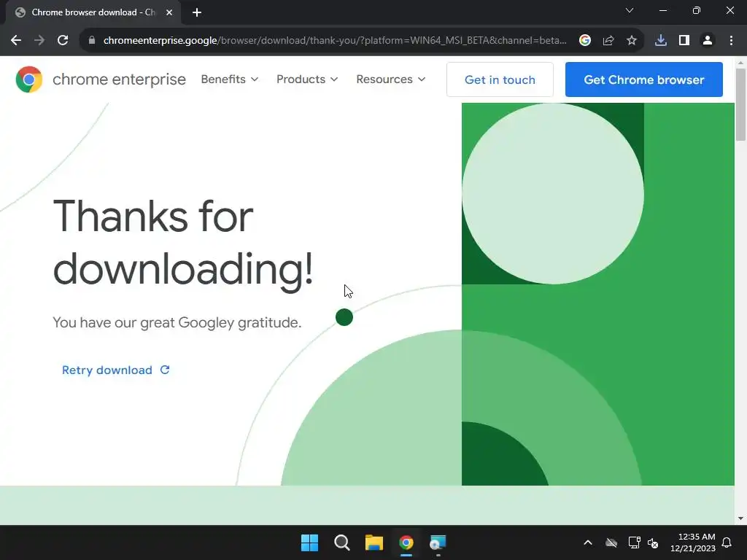747x560 pixels.
Task: Click the address bar URL field
Action: click(334, 41)
